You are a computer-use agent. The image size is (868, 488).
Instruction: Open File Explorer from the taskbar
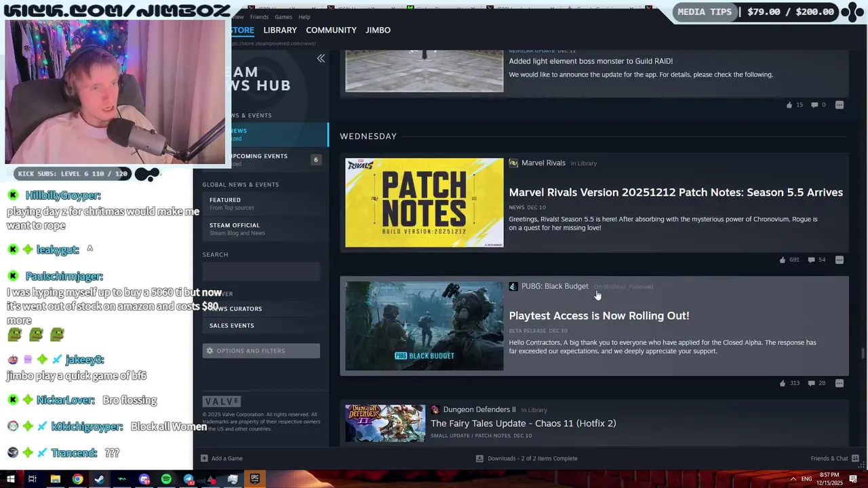pos(56,479)
